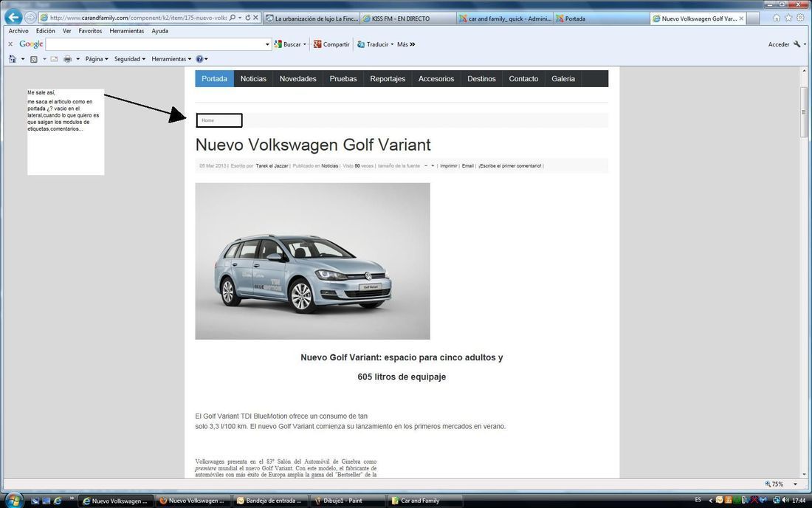Open the Buscar dropdown arrow
Screen dimensions: 812x508
tap(304, 44)
